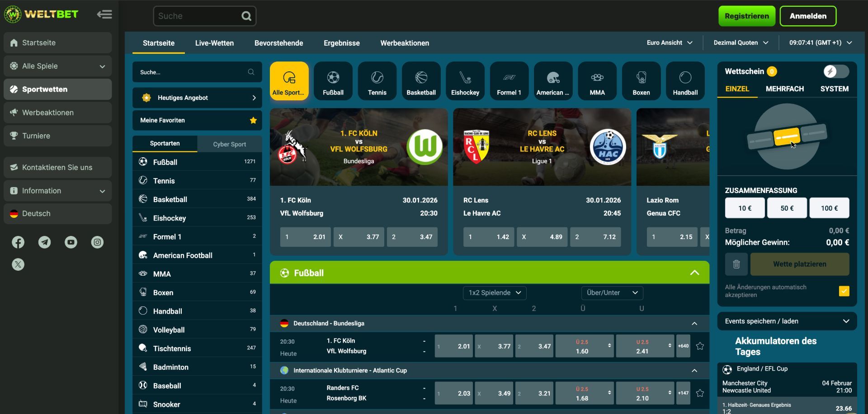Click the search magnifier icon at top

246,16
